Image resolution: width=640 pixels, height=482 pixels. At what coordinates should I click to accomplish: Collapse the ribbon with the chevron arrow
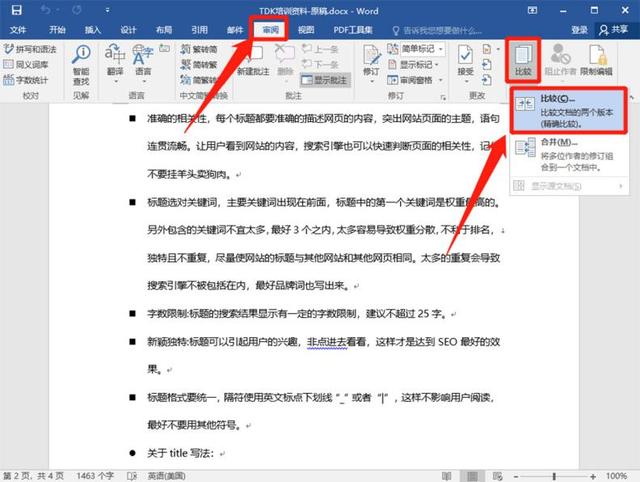[632, 97]
